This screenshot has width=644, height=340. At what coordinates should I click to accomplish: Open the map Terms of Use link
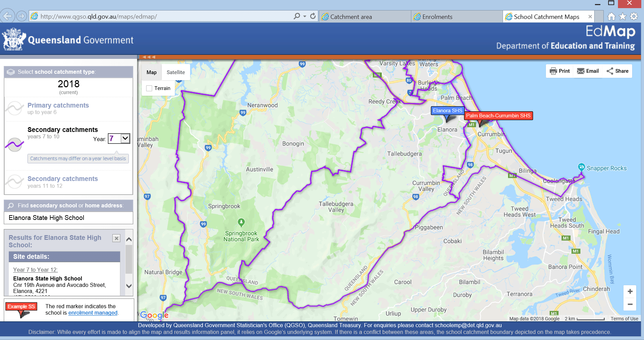[x=624, y=319]
